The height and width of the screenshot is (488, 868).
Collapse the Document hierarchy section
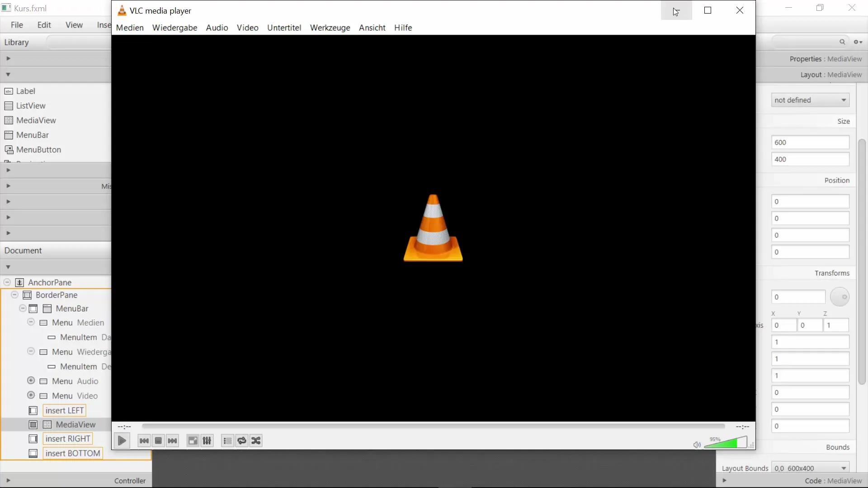click(x=8, y=267)
